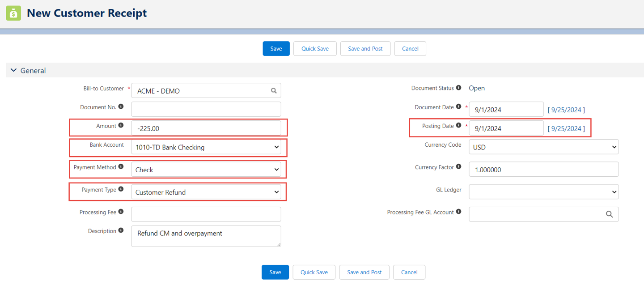The height and width of the screenshot is (281, 644).
Task: Collapse the General section chevron
Action: (13, 70)
